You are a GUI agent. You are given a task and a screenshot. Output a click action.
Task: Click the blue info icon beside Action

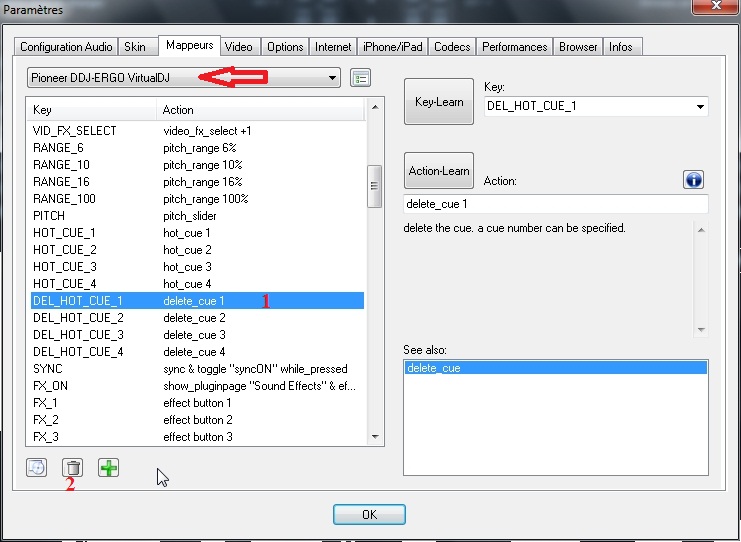coord(693,180)
